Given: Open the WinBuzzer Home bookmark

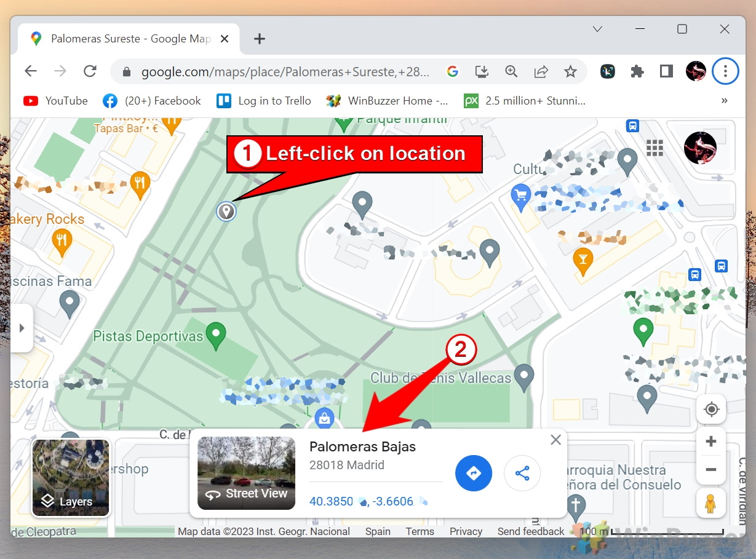Looking at the screenshot, I should point(387,101).
